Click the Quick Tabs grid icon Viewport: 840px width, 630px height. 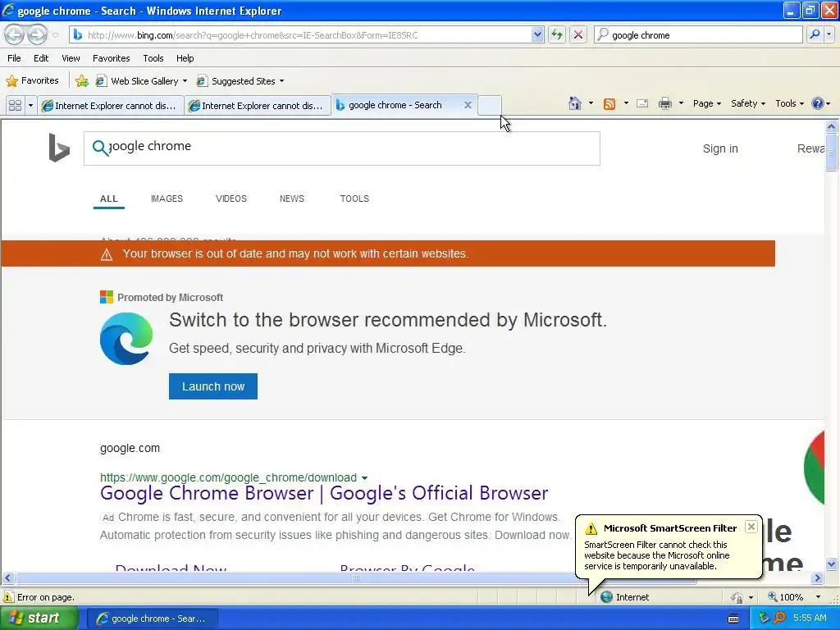(x=15, y=106)
